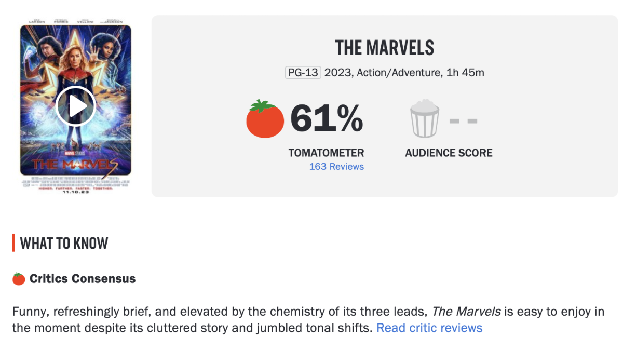
Task: Play the trailer on The Marvels poster
Action: [75, 106]
